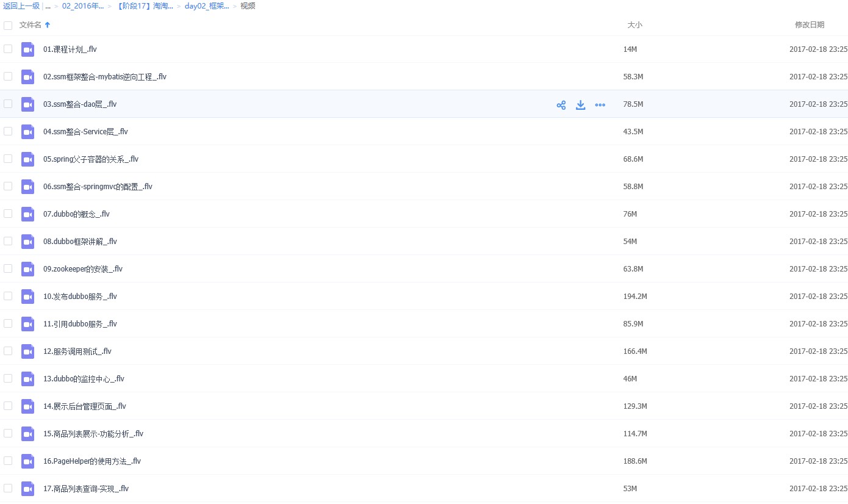Navigate to 【阶段17】淘淘... breadcrumb

pos(145,6)
